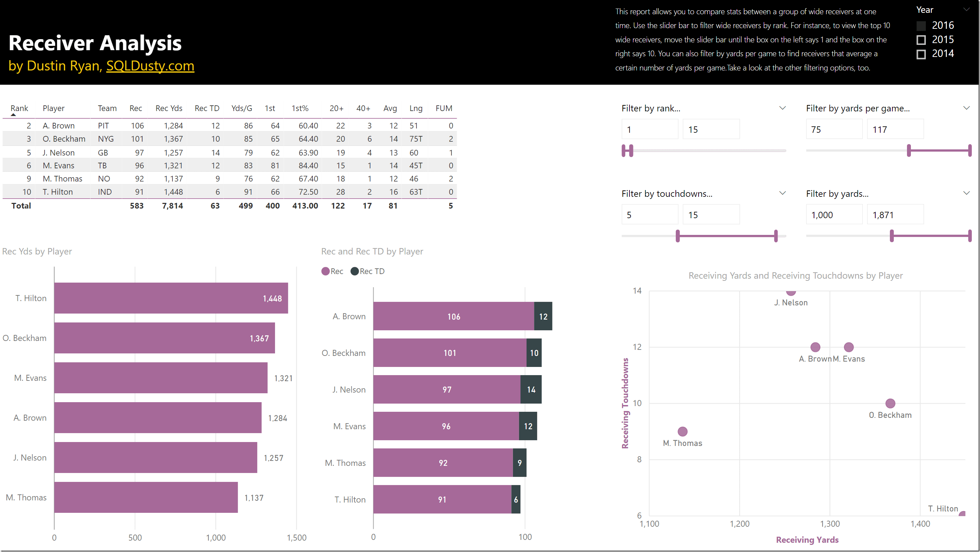The height and width of the screenshot is (552, 980).
Task: Select the rank maximum input showing 15
Action: pos(711,129)
